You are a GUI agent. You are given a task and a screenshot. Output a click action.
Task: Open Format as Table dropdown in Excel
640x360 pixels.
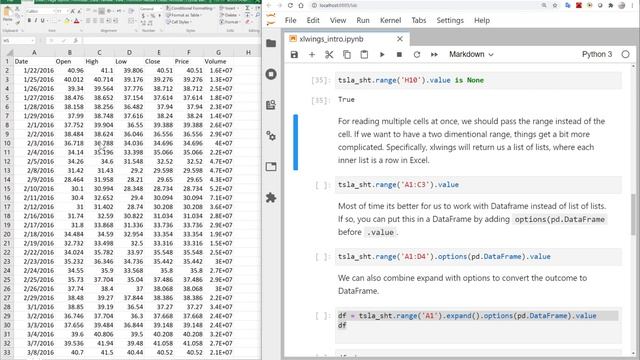tap(184, 15)
